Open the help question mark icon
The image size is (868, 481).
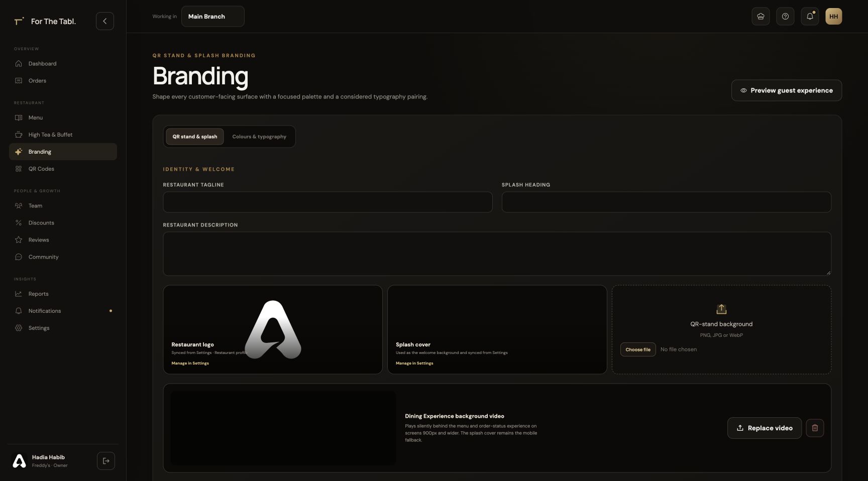[x=785, y=17]
